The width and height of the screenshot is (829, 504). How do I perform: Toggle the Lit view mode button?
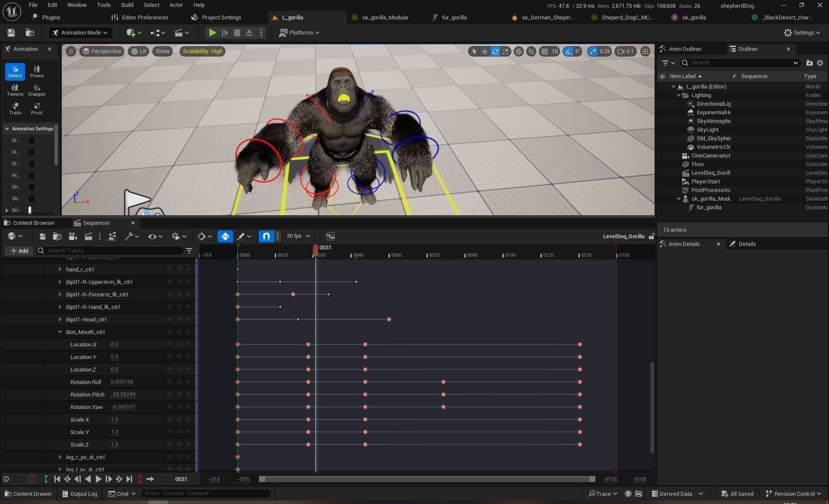point(139,51)
